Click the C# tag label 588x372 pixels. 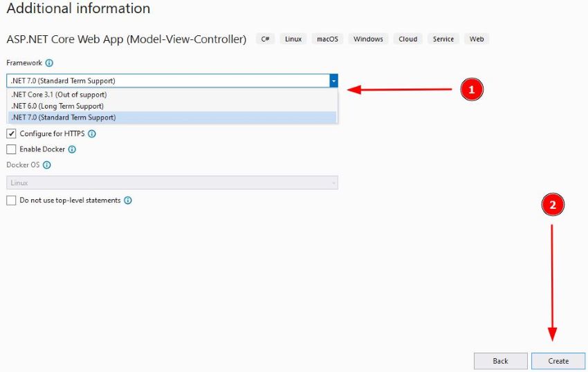coord(265,39)
